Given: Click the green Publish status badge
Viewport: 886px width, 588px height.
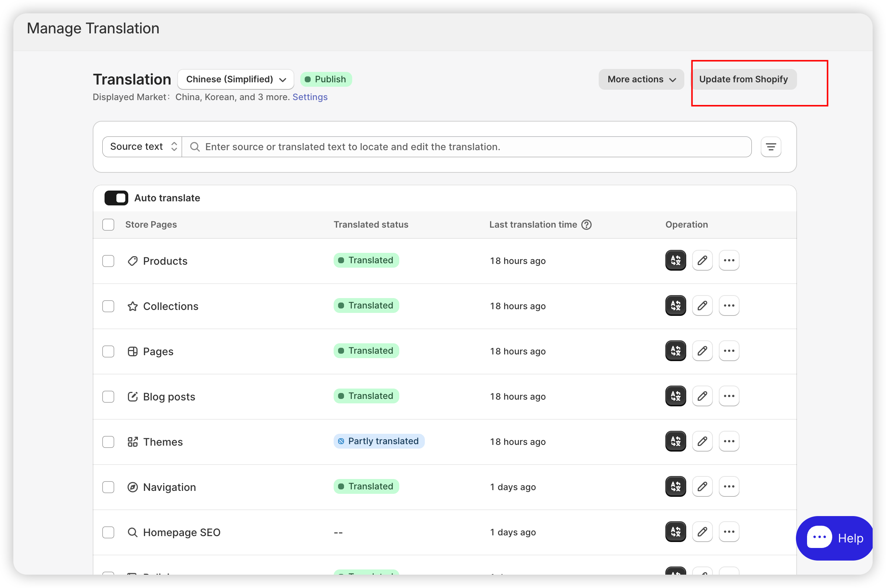Looking at the screenshot, I should pos(325,79).
